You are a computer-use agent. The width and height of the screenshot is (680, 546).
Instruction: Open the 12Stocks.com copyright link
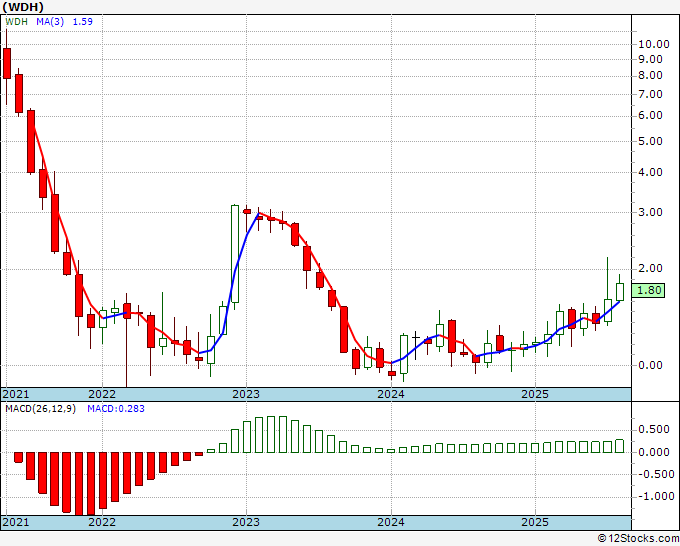click(638, 539)
